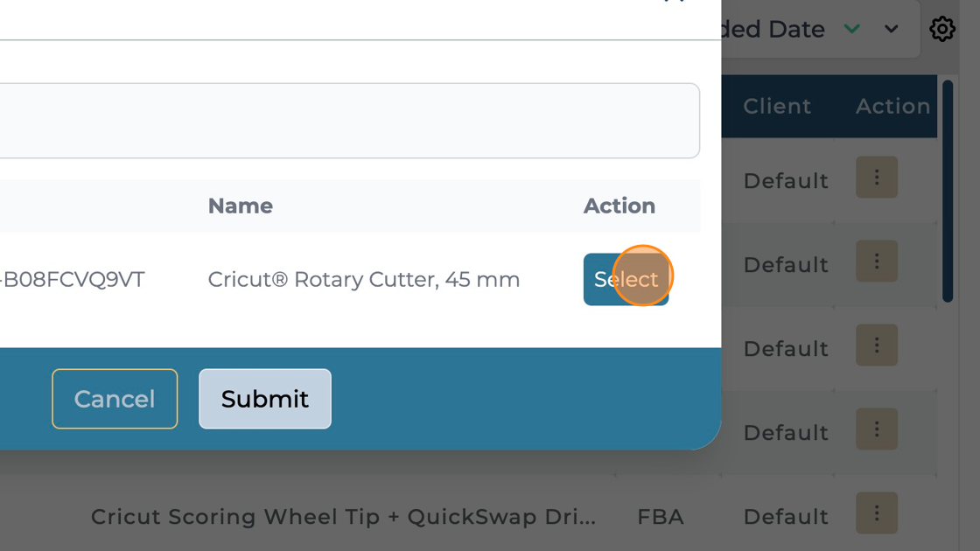Open the settings gear icon
Viewport: 980px width, 551px height.
942,29
